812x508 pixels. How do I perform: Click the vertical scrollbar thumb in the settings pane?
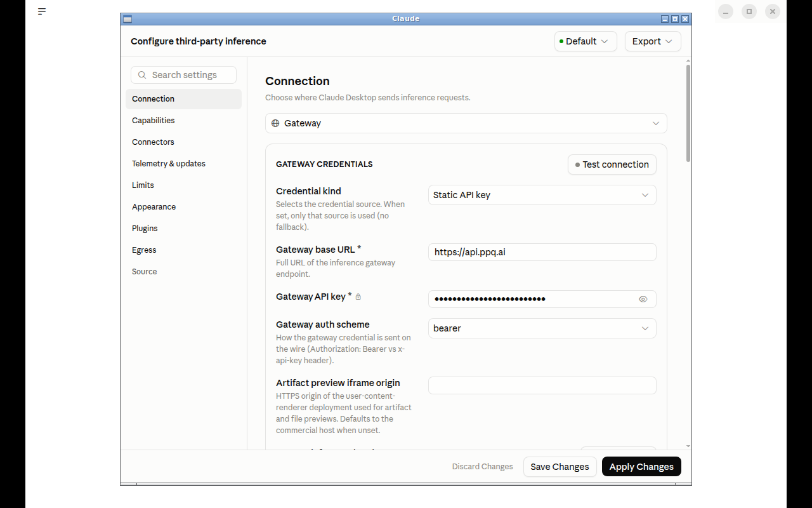[688, 113]
